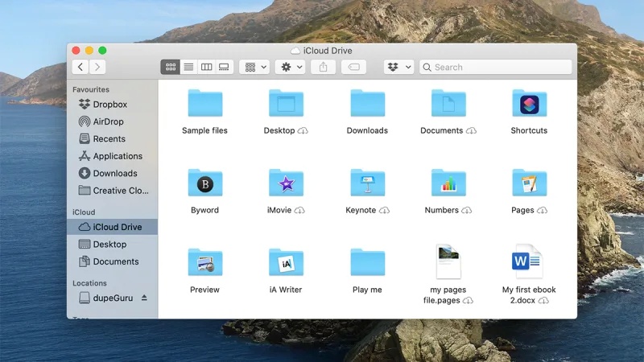Click cloud download icon beside Numbers
Image resolution: width=644 pixels, height=362 pixels.
[466, 211]
